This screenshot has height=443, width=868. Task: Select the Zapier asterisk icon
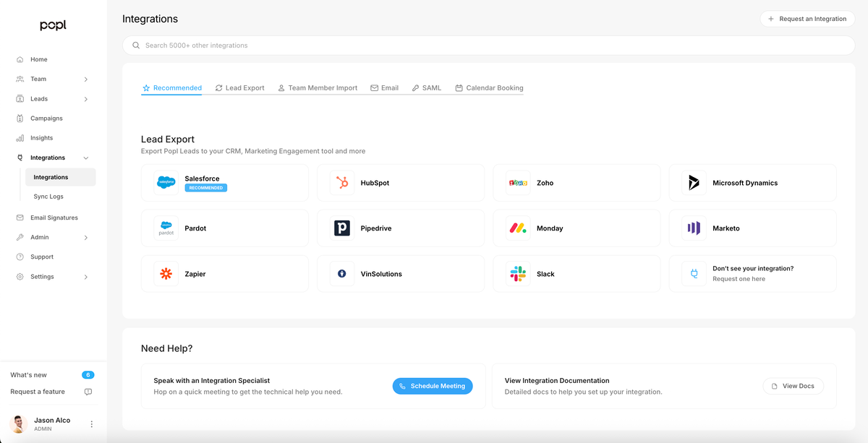(x=166, y=274)
